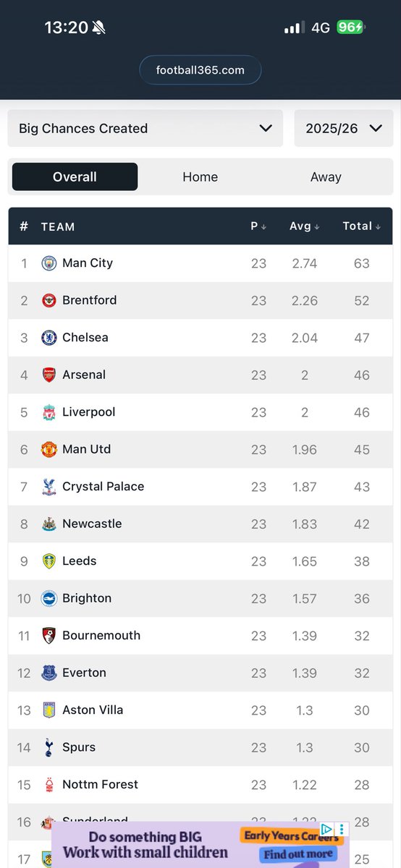Sort table by P column
The width and height of the screenshot is (401, 868).
coord(258,226)
